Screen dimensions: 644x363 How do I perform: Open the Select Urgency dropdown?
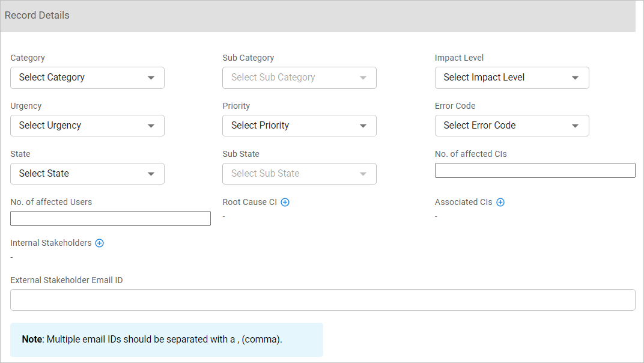point(87,126)
